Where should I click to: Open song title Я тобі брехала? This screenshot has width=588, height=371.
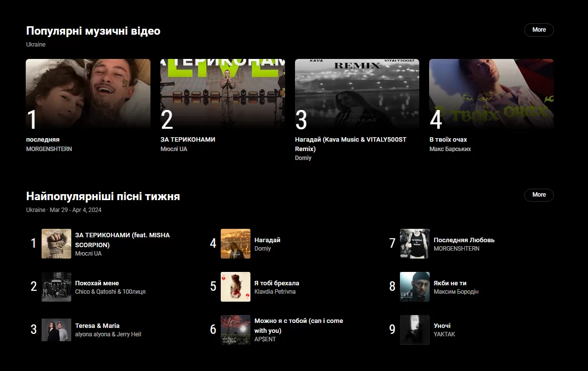coord(277,283)
